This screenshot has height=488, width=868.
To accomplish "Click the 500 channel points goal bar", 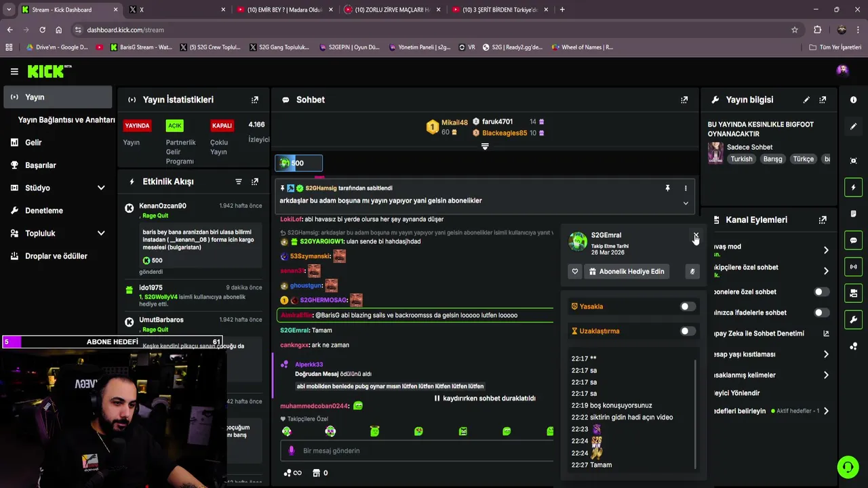I will pyautogui.click(x=298, y=163).
